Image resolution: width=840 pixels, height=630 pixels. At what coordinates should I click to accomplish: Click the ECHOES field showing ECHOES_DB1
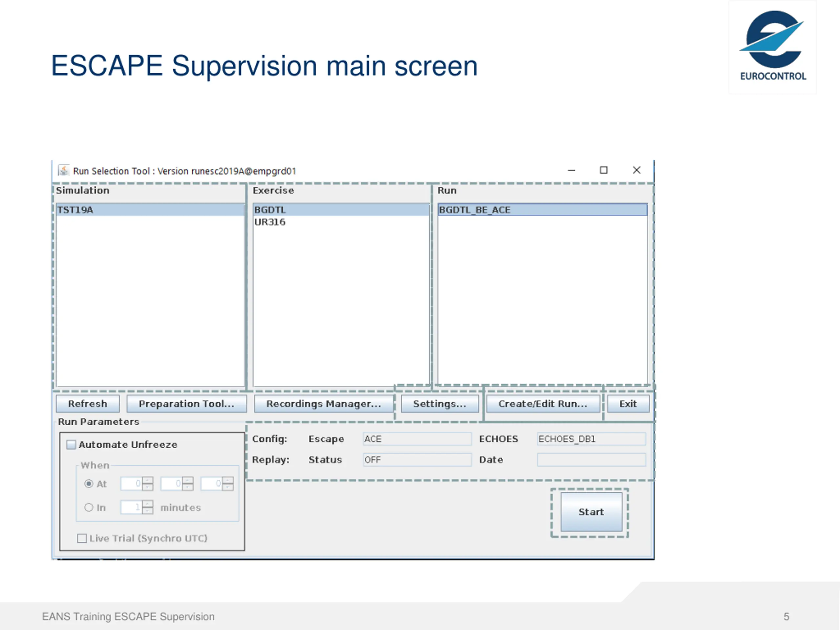591,439
